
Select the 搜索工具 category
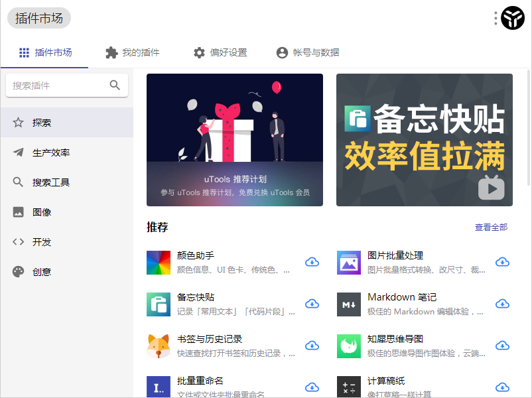[67, 182]
